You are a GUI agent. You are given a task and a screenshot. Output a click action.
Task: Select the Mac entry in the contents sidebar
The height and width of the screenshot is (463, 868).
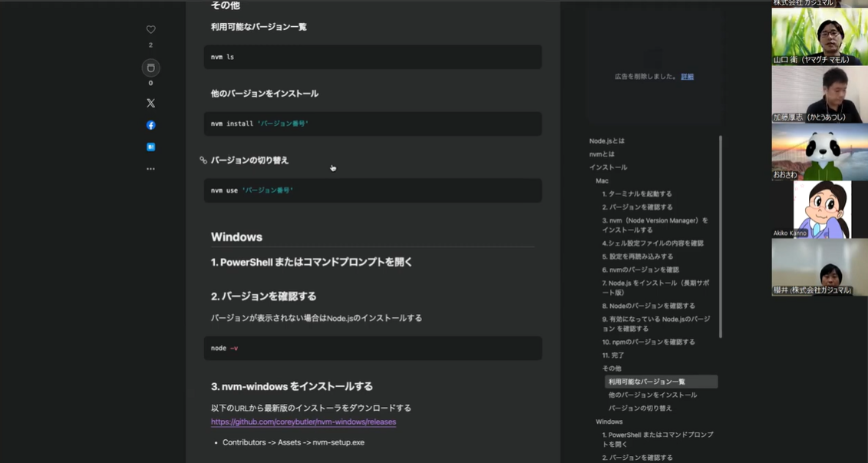coord(602,181)
